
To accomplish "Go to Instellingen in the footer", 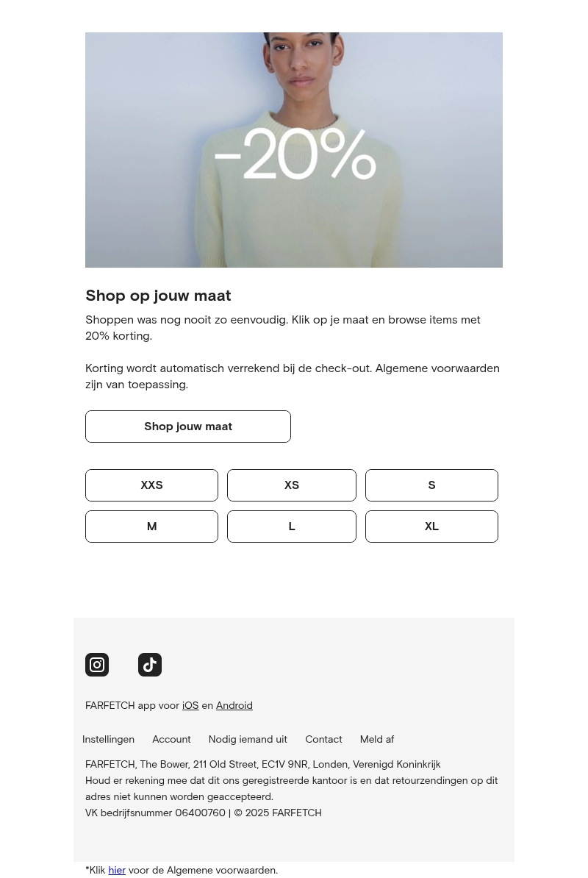I will coord(108,739).
